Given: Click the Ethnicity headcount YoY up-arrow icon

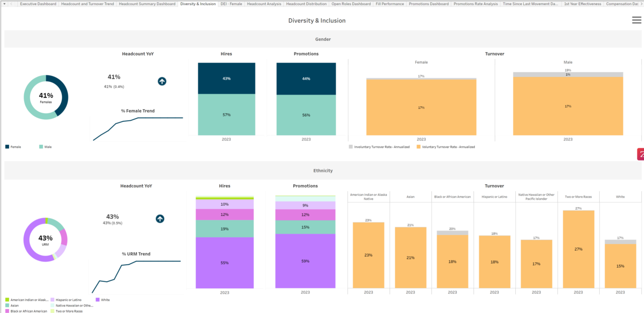Looking at the screenshot, I should (x=160, y=218).
